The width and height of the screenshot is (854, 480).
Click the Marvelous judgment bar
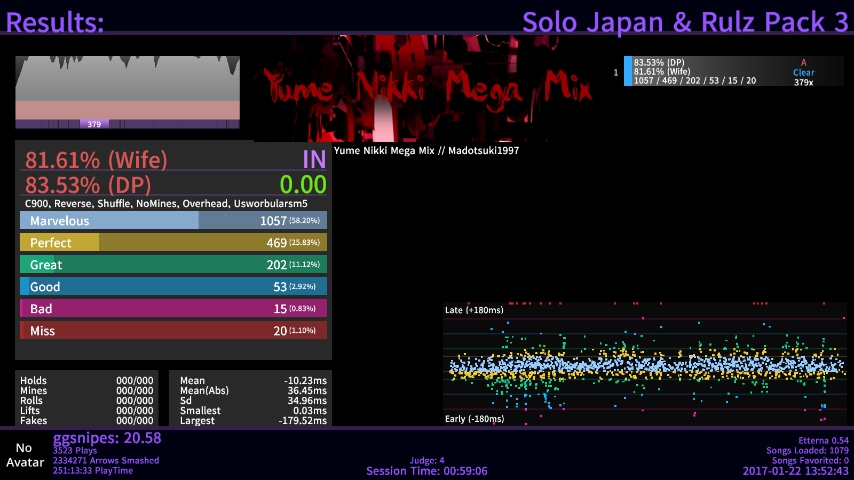(173, 221)
